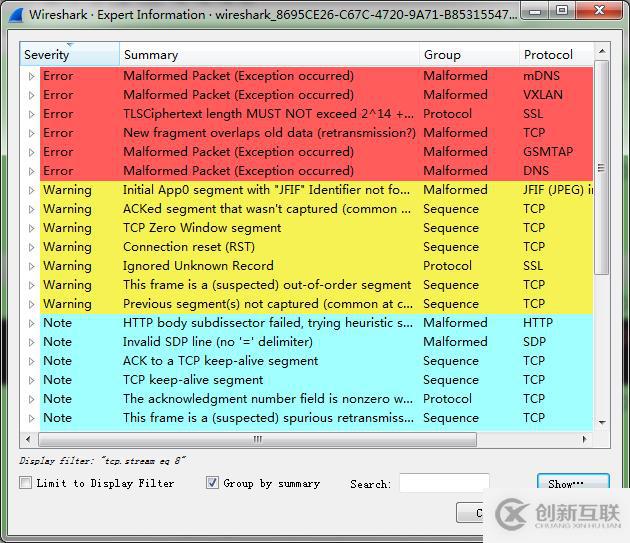Screen dimensions: 630x543
Task: Sort by the Protocol column header
Action: click(556, 54)
